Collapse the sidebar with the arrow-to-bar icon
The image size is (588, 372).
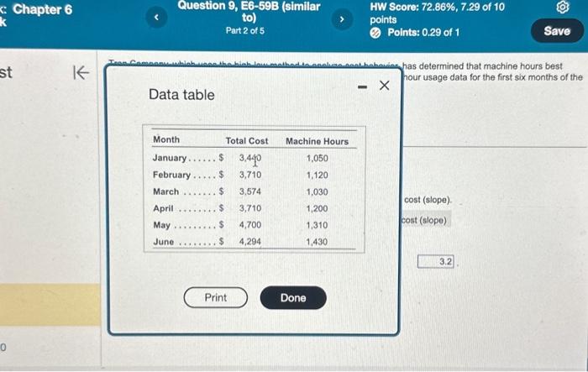tap(81, 73)
